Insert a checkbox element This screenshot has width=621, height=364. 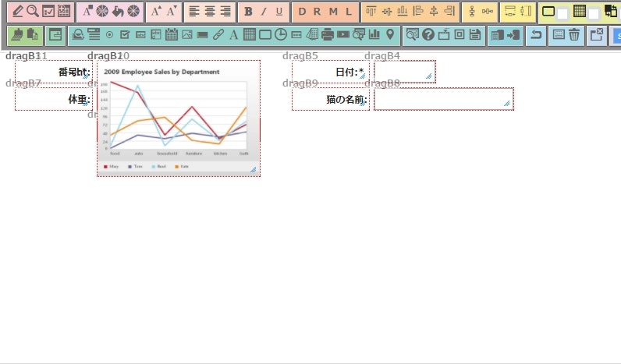pos(125,35)
